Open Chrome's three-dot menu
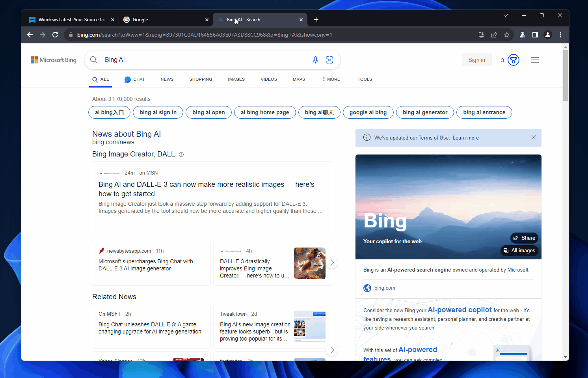This screenshot has width=588, height=378. 561,35
